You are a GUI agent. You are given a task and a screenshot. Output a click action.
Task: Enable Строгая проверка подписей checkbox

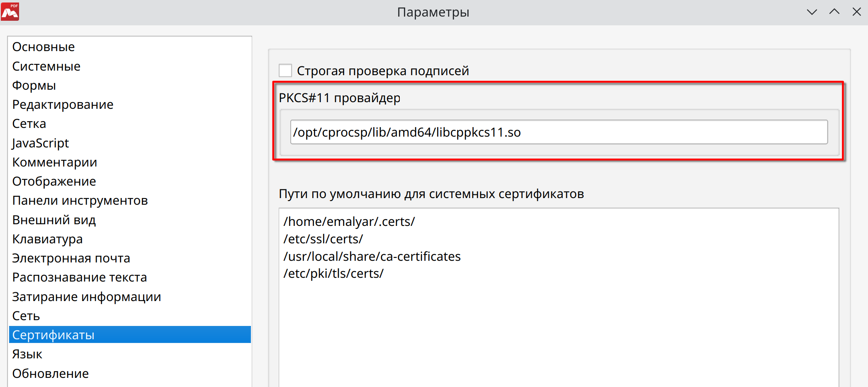click(285, 71)
